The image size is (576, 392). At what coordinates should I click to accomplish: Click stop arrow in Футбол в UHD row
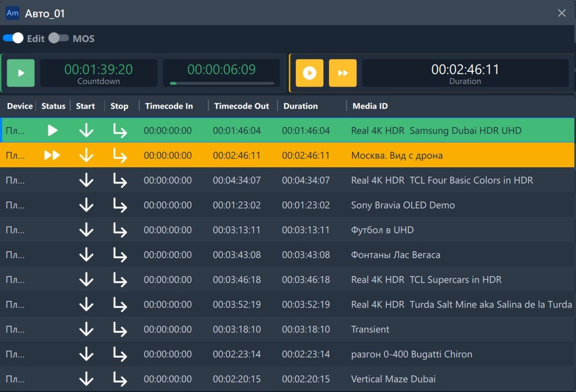tap(120, 230)
